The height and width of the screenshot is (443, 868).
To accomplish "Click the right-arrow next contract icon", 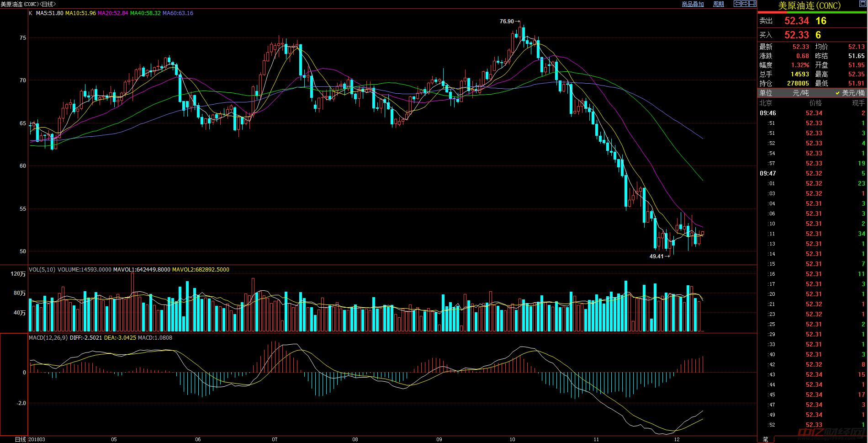I will click(745, 4).
